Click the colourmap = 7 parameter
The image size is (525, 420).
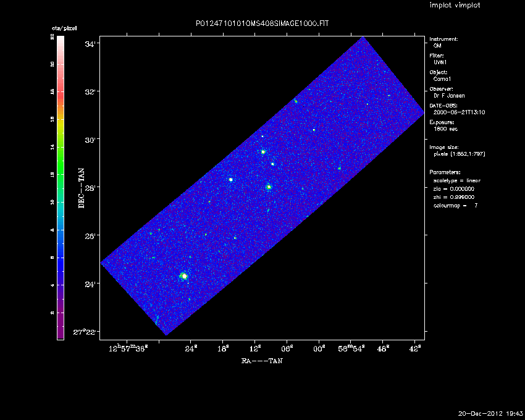click(456, 205)
